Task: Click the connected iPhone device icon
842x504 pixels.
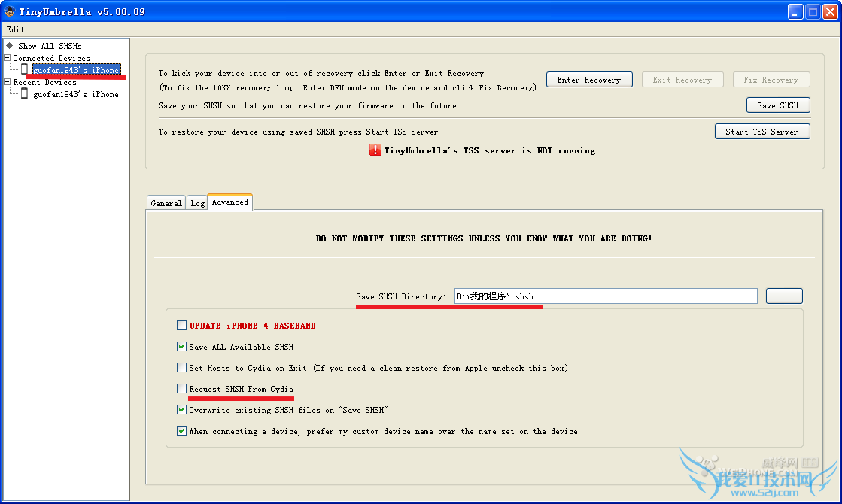Action: coord(24,69)
